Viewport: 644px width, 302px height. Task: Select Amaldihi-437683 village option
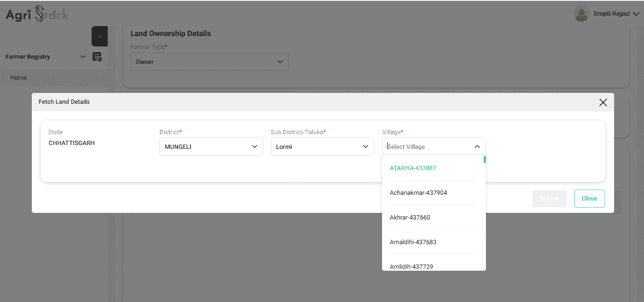point(413,242)
